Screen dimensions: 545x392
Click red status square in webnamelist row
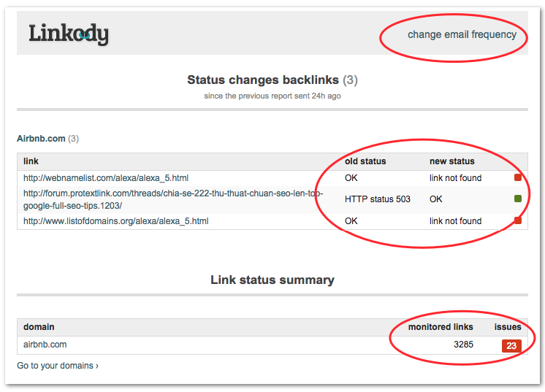pos(517,177)
